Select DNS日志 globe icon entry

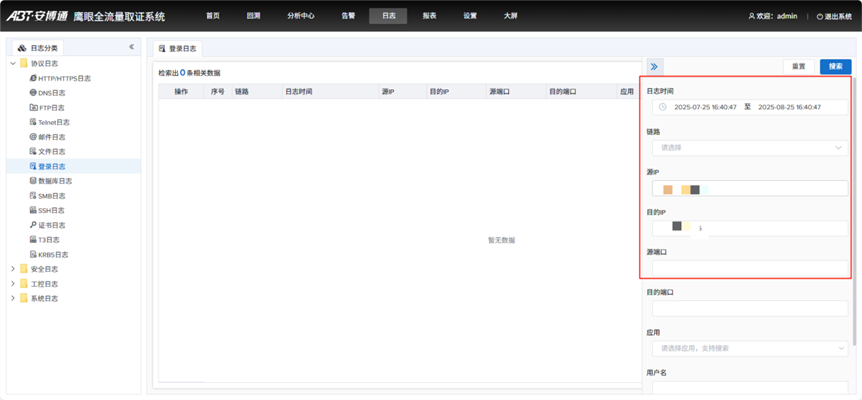coord(51,93)
